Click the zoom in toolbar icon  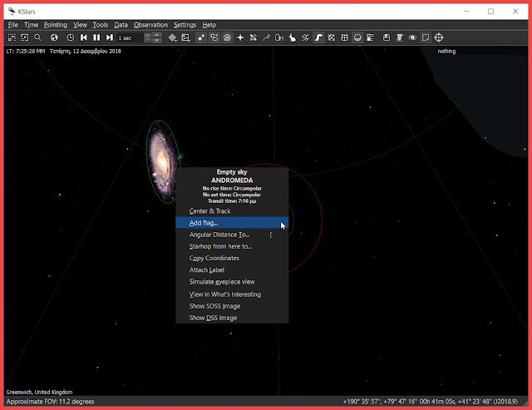(12, 37)
